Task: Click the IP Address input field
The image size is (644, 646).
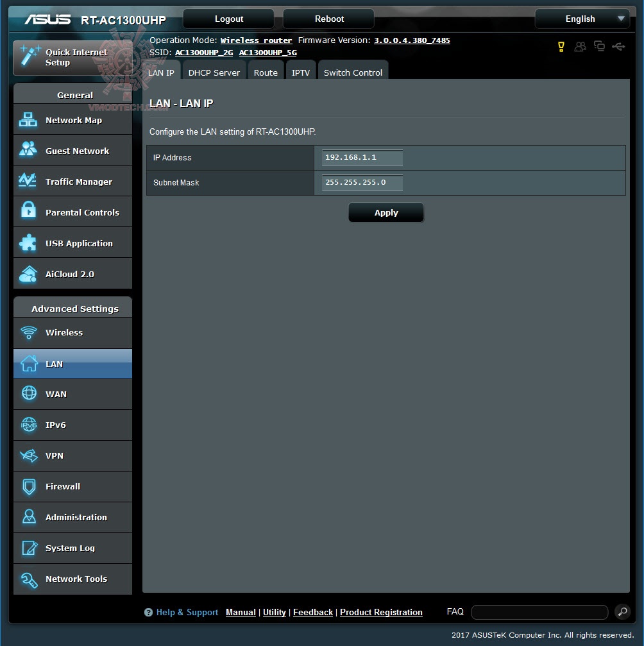Action: 362,157
